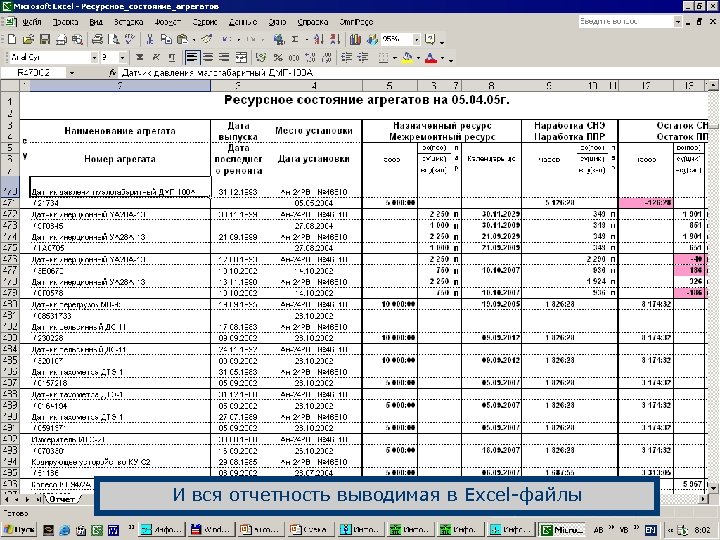Show the Drawing toolbar icon

(371, 39)
